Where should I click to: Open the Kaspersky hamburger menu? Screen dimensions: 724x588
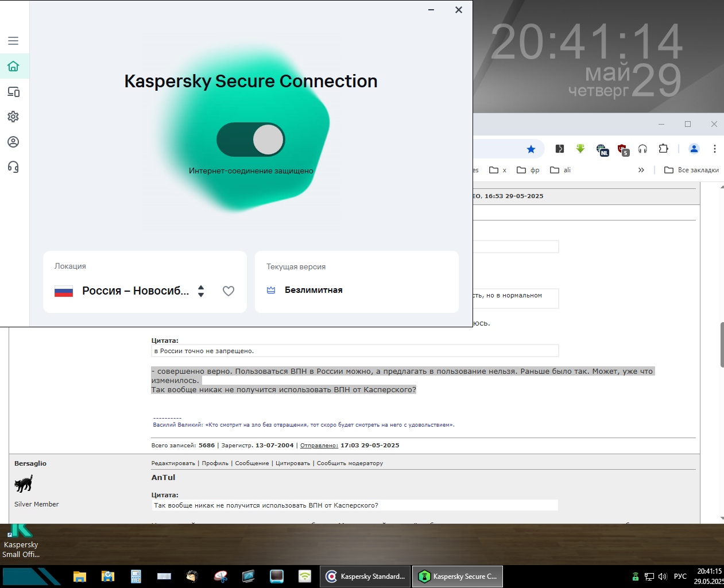(13, 41)
